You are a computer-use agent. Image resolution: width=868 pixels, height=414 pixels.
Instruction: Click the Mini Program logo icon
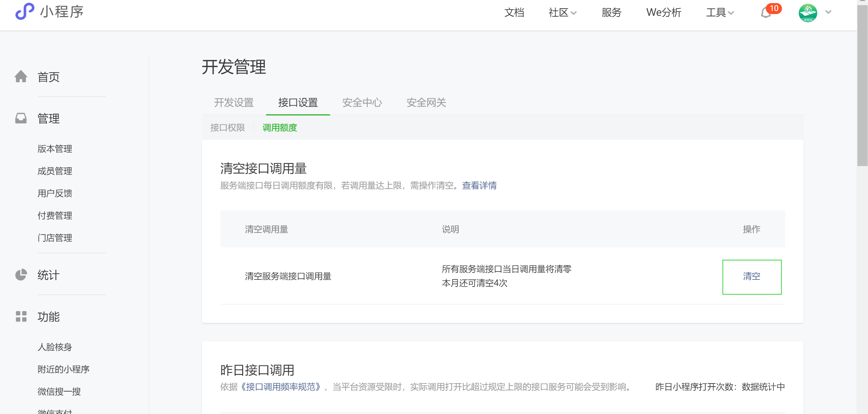(x=25, y=11)
